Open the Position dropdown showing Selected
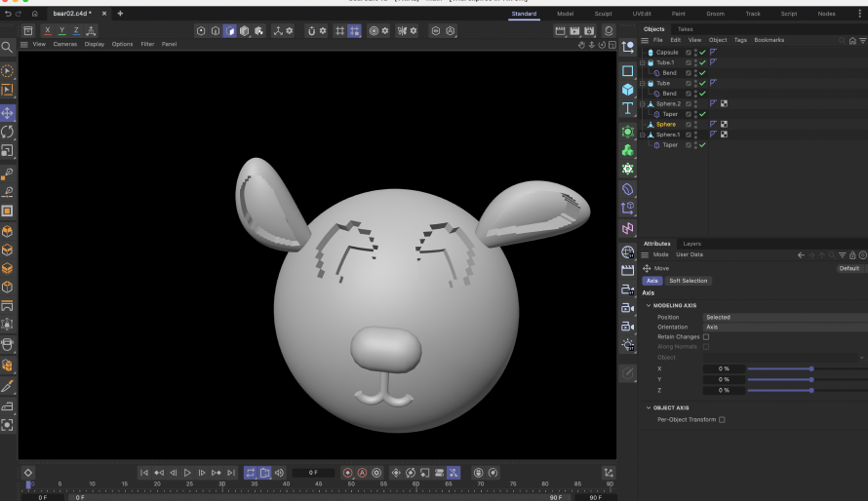This screenshot has height=501, width=868. pos(780,317)
